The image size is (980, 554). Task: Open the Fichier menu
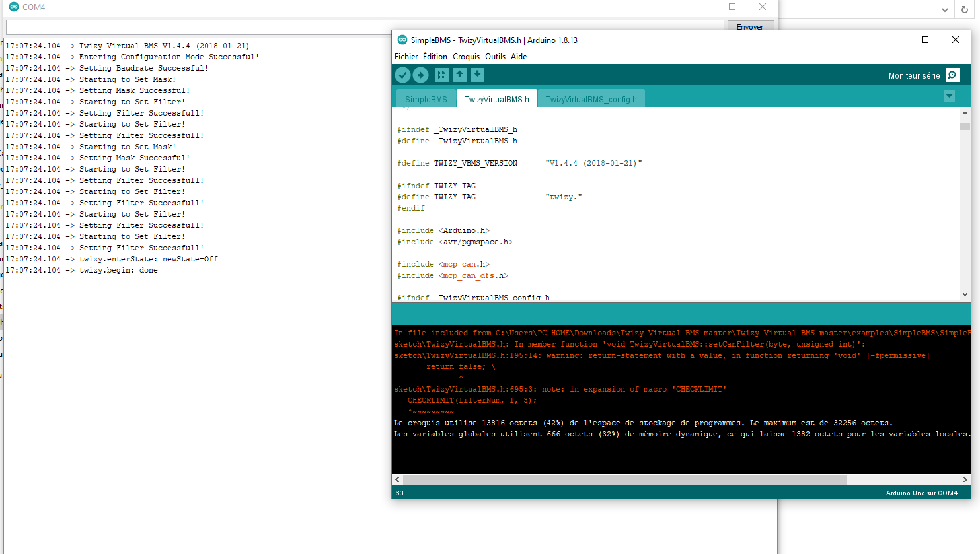tap(406, 57)
